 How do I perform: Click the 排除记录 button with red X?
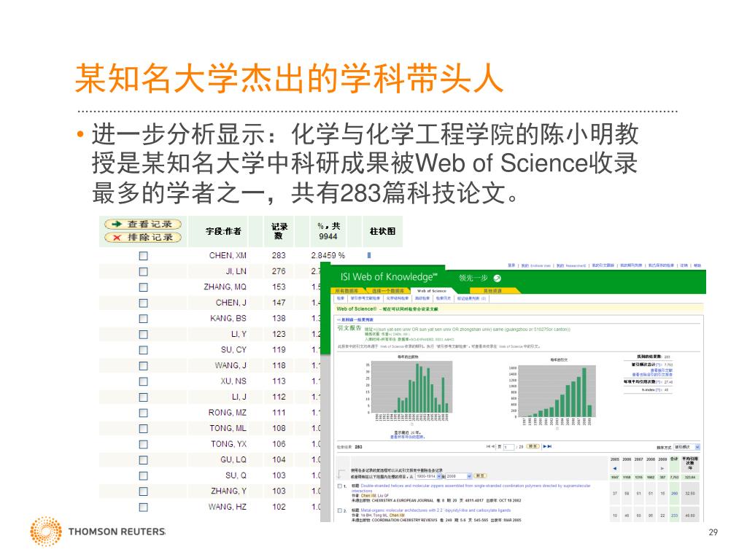[x=143, y=237]
